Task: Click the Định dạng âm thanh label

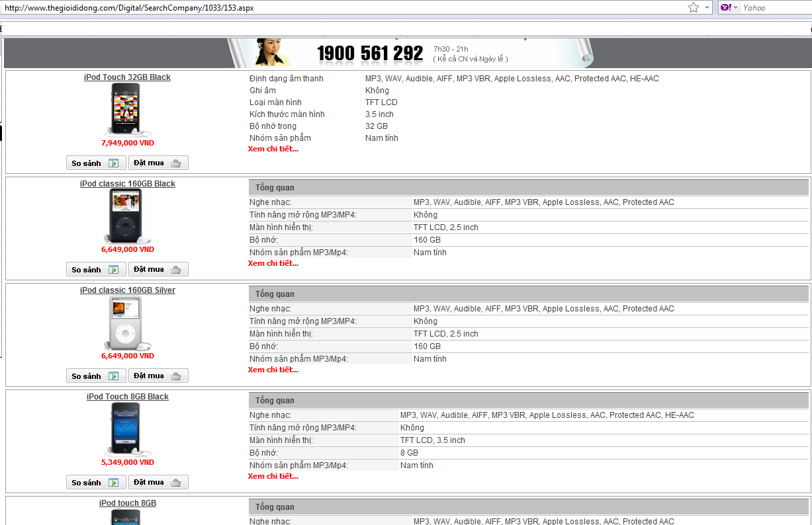Action: 287,79
